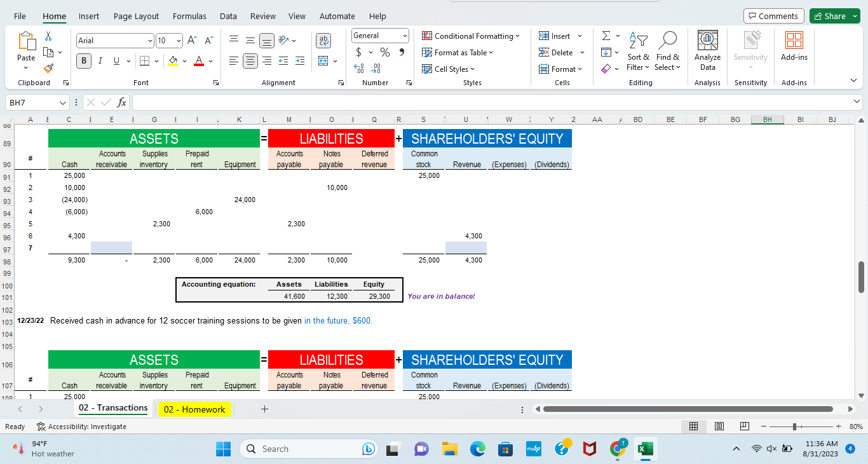Increase the cell indent

pyautogui.click(x=299, y=61)
